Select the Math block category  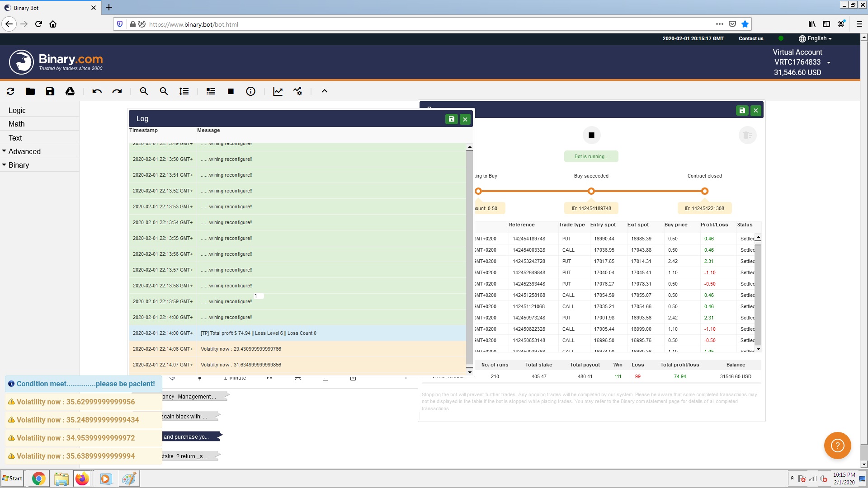point(16,124)
